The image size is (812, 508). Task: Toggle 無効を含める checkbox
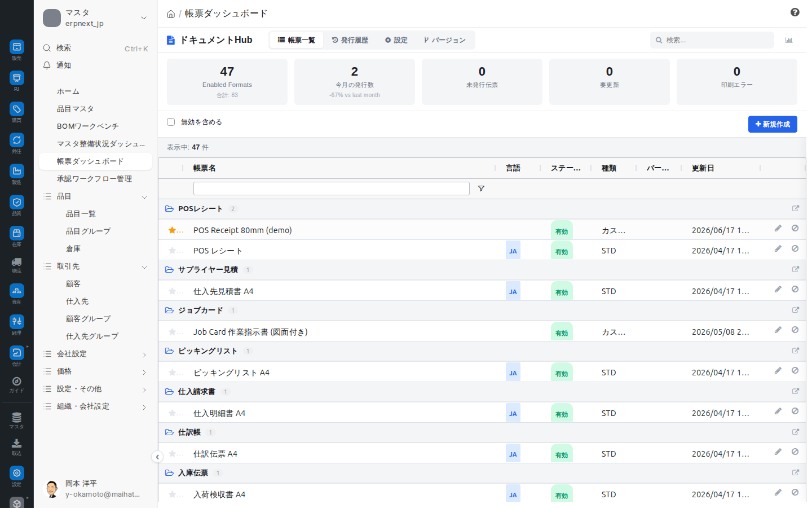171,122
